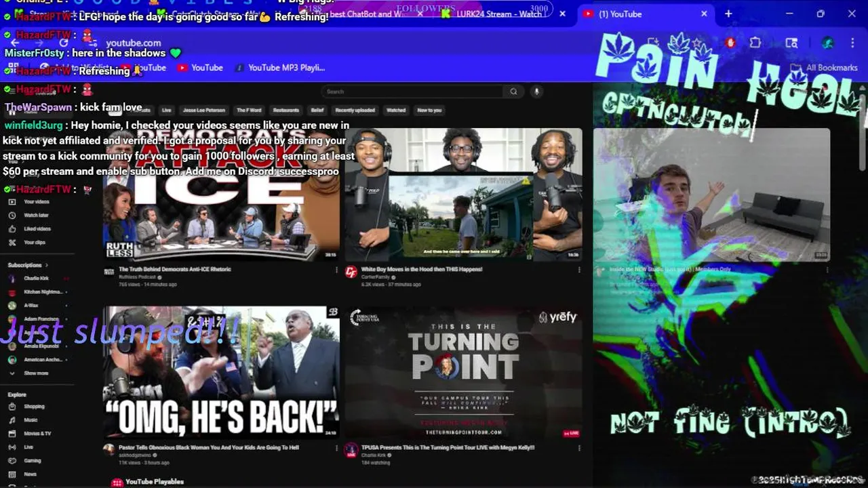Open CarterFamily channel avatar

(x=351, y=272)
